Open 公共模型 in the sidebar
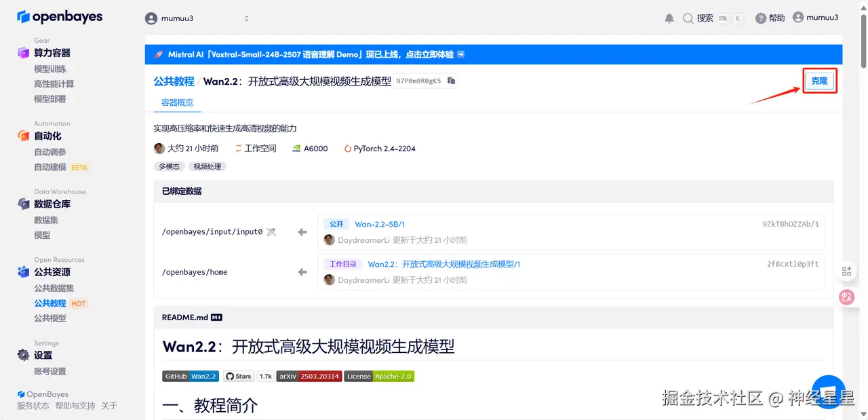Viewport: 868px width, 420px height. [50, 318]
